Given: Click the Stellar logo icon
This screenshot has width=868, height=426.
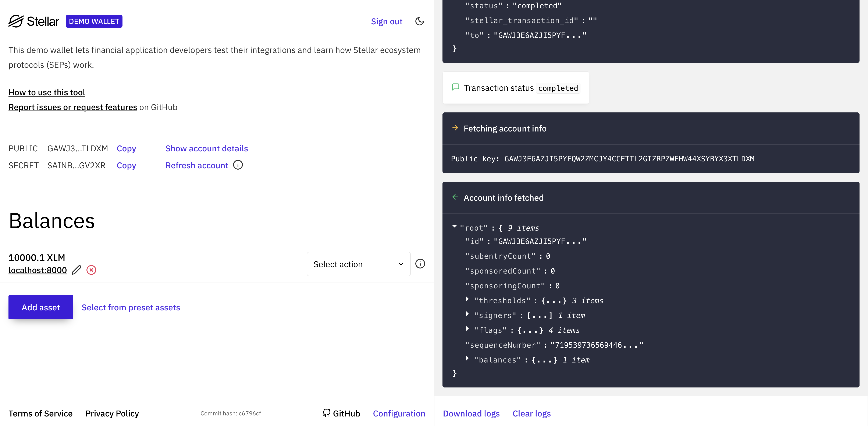Looking at the screenshot, I should point(16,21).
